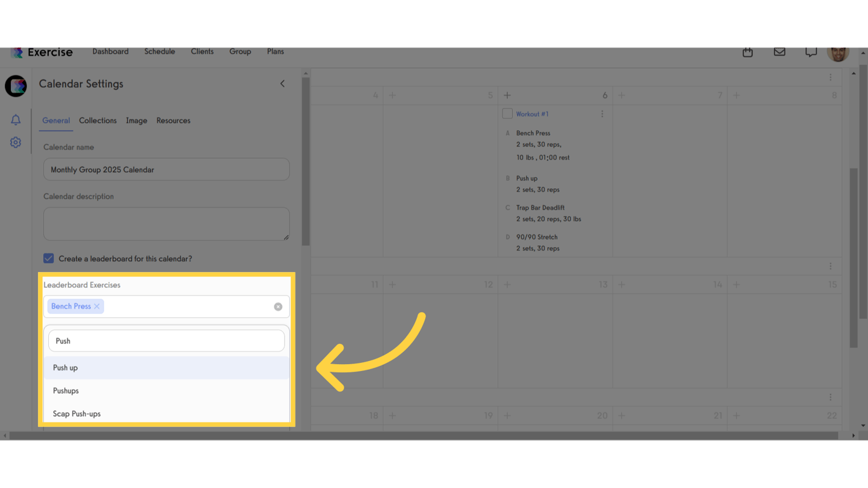Viewport: 868px width, 488px height.
Task: Clear all leaderboard exercises
Action: point(278,307)
